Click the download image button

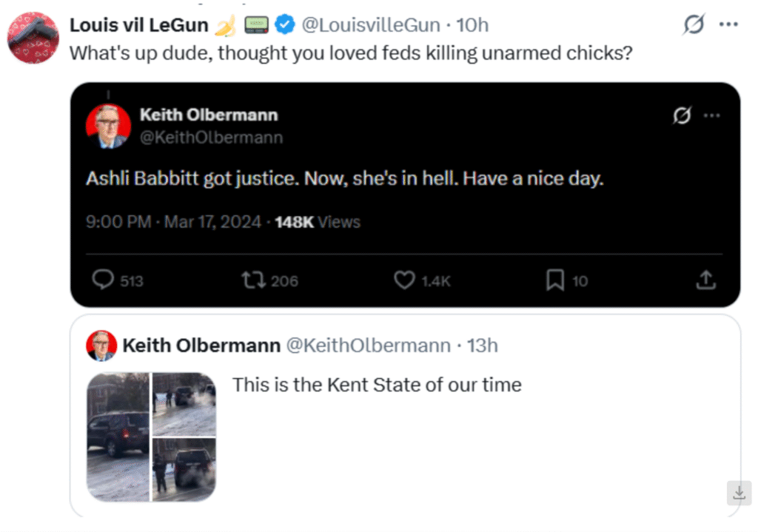[738, 492]
